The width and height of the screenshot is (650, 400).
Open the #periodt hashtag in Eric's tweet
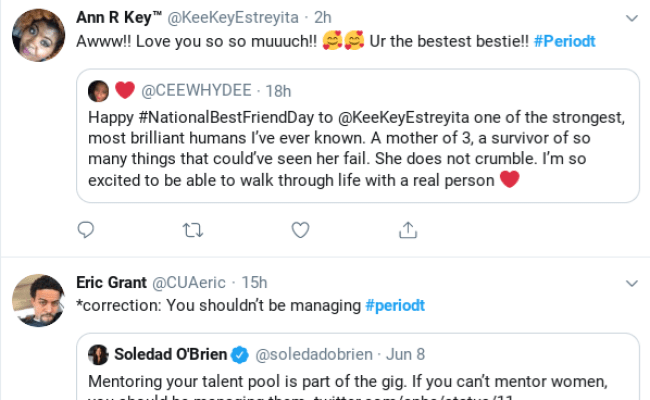pos(395,306)
